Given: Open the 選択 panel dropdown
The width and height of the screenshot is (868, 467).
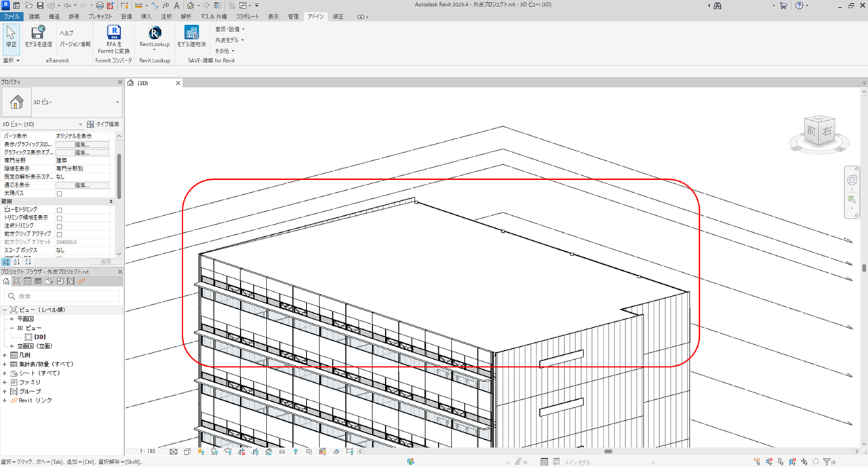Looking at the screenshot, I should tap(11, 60).
